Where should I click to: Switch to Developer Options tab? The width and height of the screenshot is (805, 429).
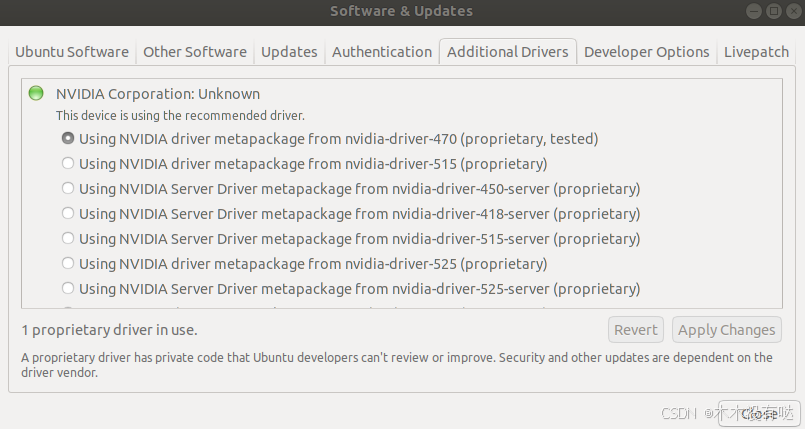click(646, 52)
